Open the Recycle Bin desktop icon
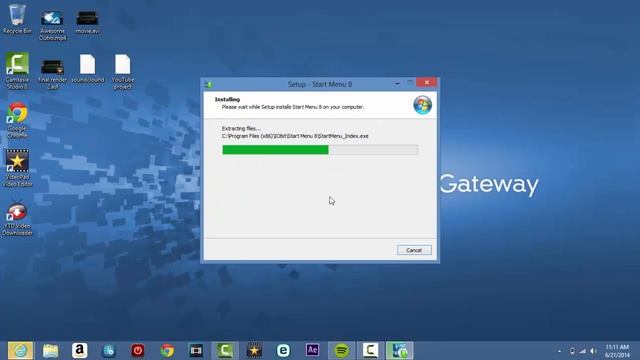Viewport: 640px width, 360px height. coord(17,19)
